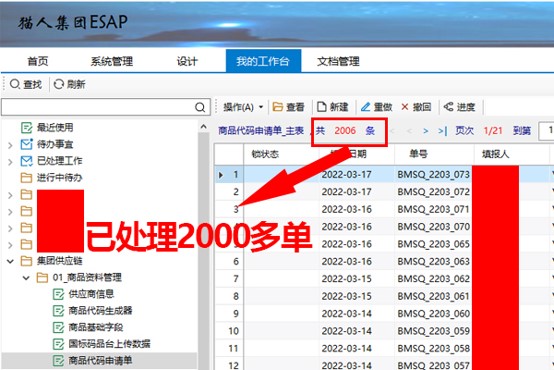Expand the 待办事宜 tree node
The width and height of the screenshot is (554, 370).
(10, 145)
